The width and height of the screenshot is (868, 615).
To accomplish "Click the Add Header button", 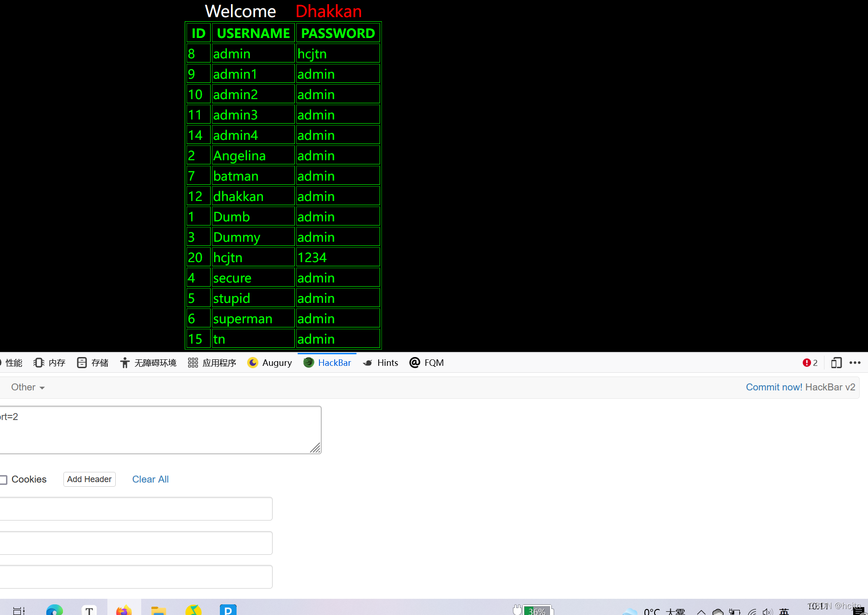I will [x=89, y=479].
